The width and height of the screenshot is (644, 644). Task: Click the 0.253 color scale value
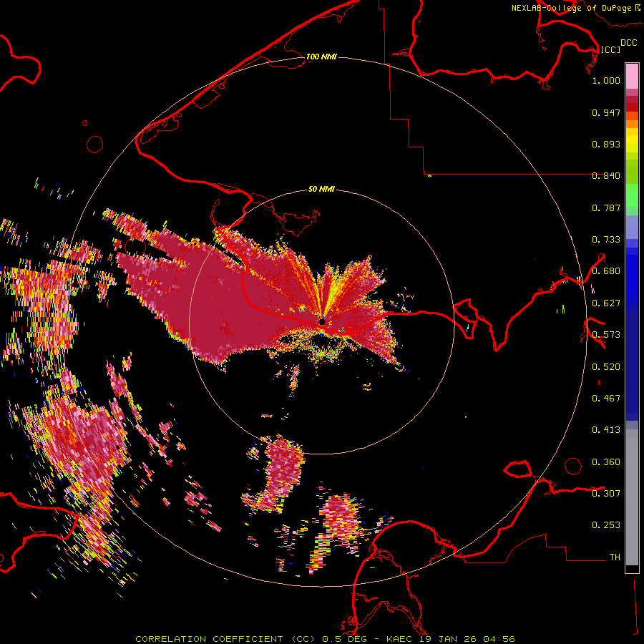(606, 525)
